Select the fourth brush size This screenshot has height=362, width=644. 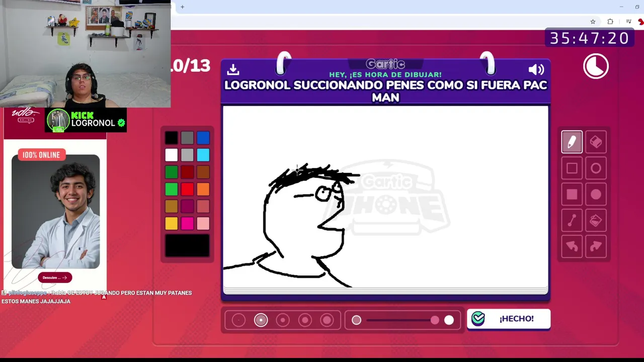point(305,320)
